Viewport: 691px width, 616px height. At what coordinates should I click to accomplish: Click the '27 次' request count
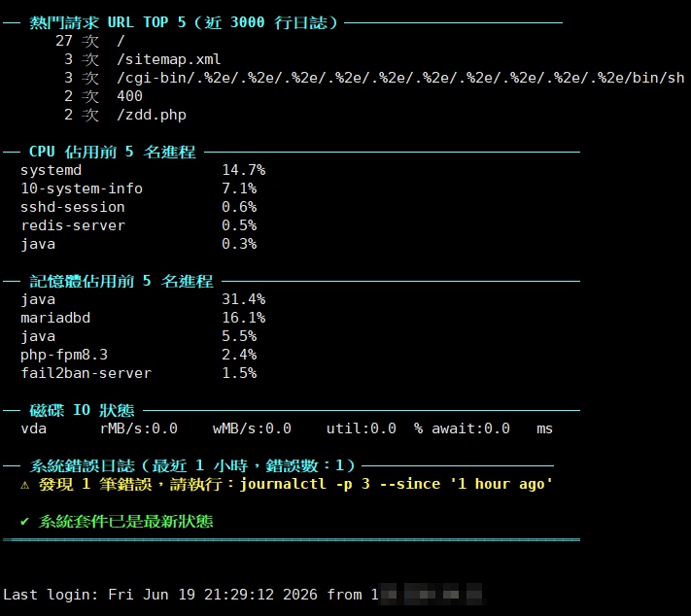(77, 41)
